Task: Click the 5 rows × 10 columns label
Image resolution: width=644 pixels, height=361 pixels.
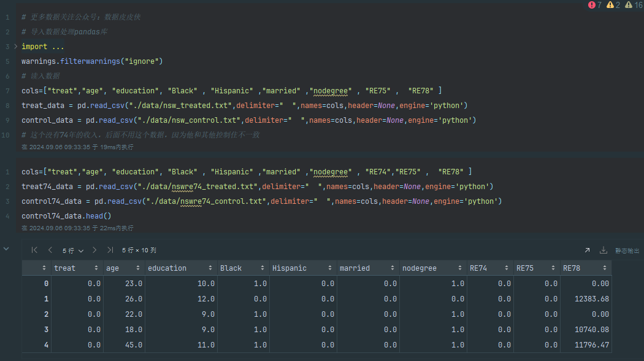Action: (x=139, y=250)
